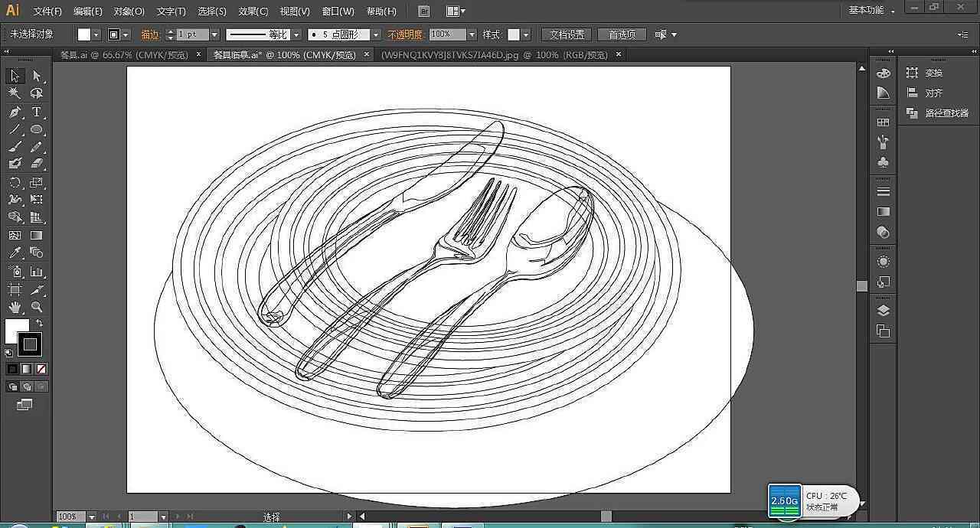
Task: Open the 等比 width profile dropdown
Action: [x=296, y=34]
